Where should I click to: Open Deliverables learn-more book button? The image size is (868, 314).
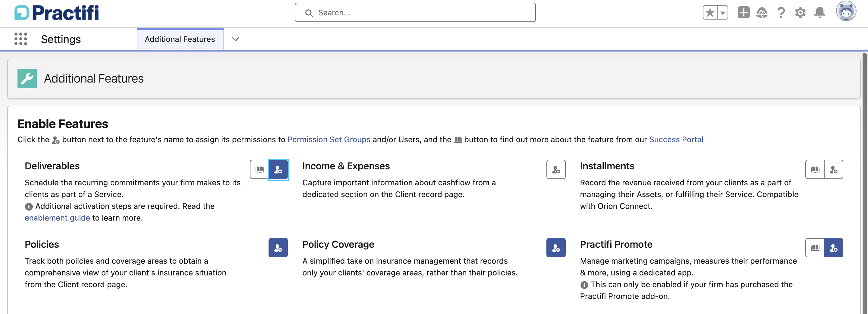coord(259,169)
